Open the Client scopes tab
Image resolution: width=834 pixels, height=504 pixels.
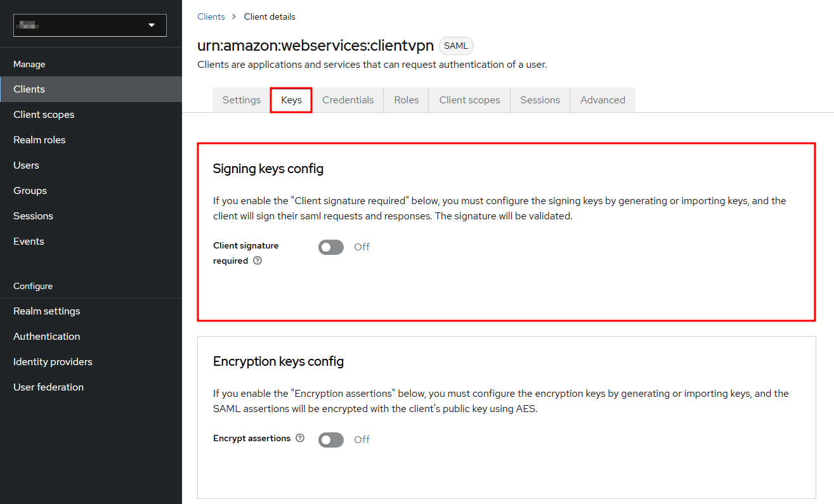[x=470, y=100]
